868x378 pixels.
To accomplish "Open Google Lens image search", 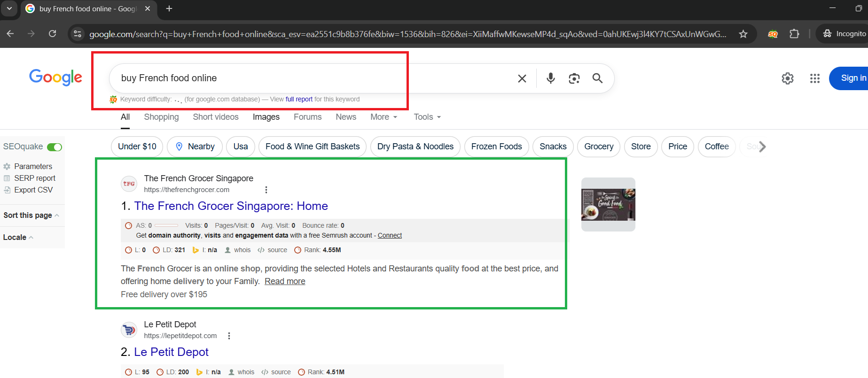I will (x=574, y=78).
